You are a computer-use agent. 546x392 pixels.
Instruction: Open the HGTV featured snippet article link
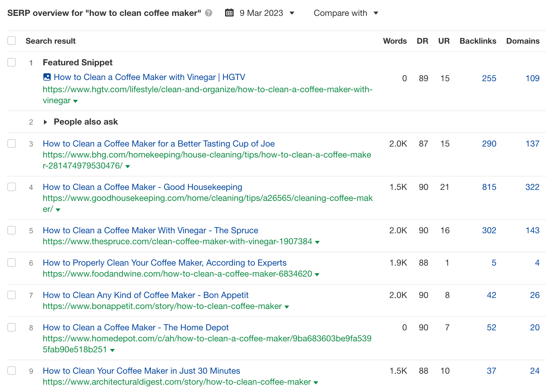(x=149, y=77)
